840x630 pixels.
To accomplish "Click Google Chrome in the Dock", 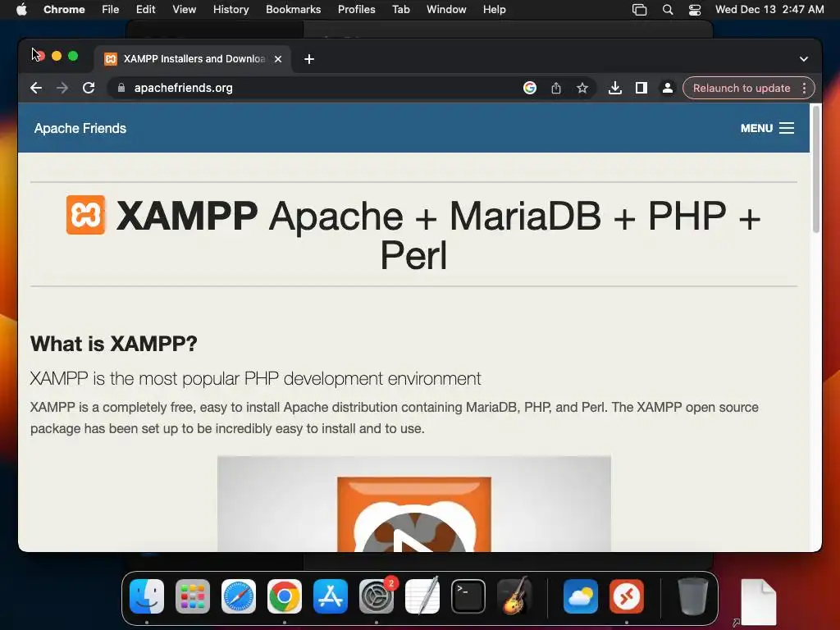I will [x=285, y=596].
